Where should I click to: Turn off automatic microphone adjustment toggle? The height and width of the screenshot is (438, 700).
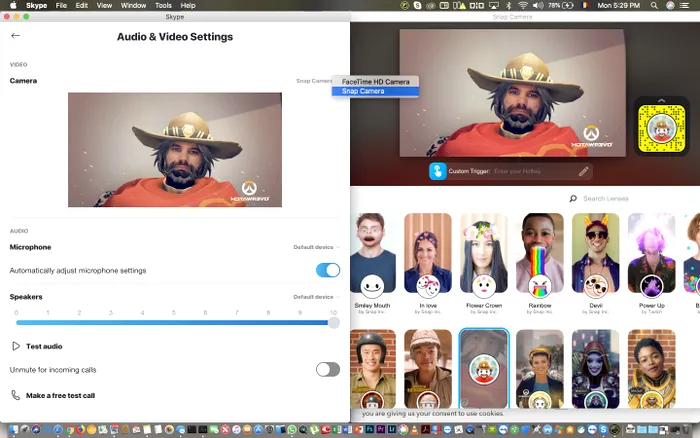[x=328, y=270]
